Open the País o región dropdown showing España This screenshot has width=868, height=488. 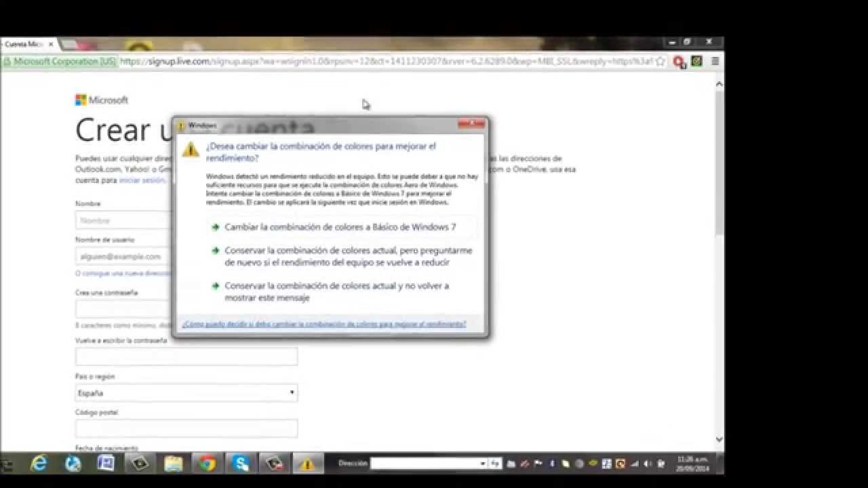pyautogui.click(x=186, y=393)
